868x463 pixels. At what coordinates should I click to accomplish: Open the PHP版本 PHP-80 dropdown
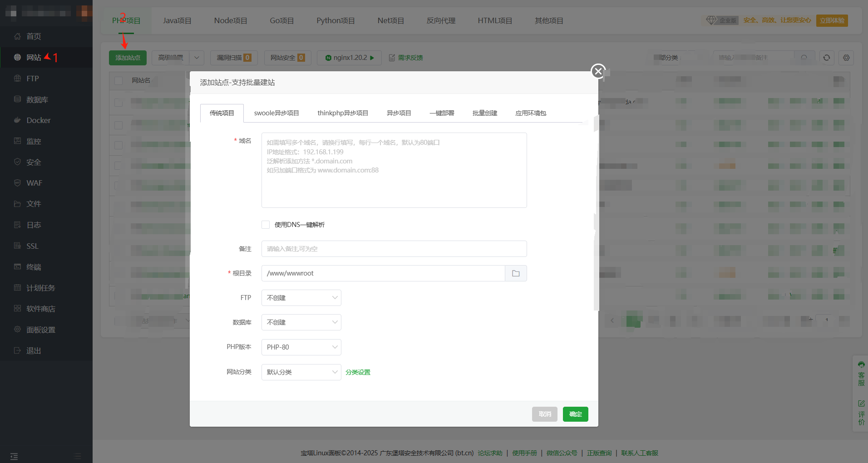tap(301, 347)
